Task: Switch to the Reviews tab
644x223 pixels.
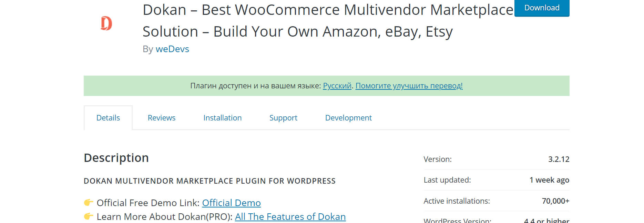Action: point(162,118)
